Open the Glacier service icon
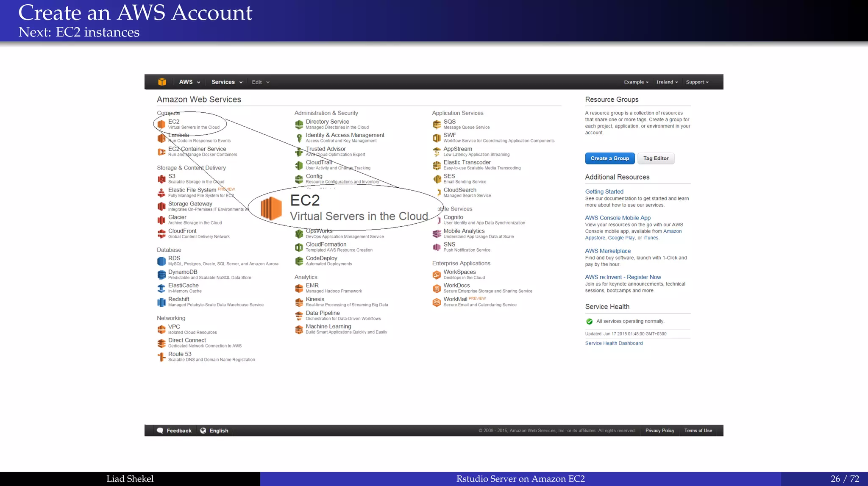Image resolution: width=868 pixels, height=486 pixels. pos(161,220)
